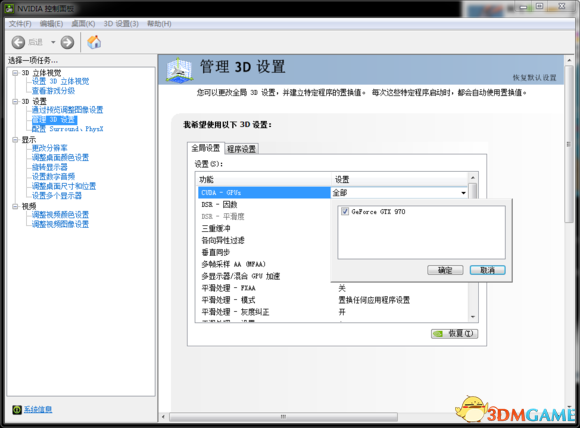580x428 pixels.
Task: Collapse the 视频 tree node
Action: coord(15,206)
